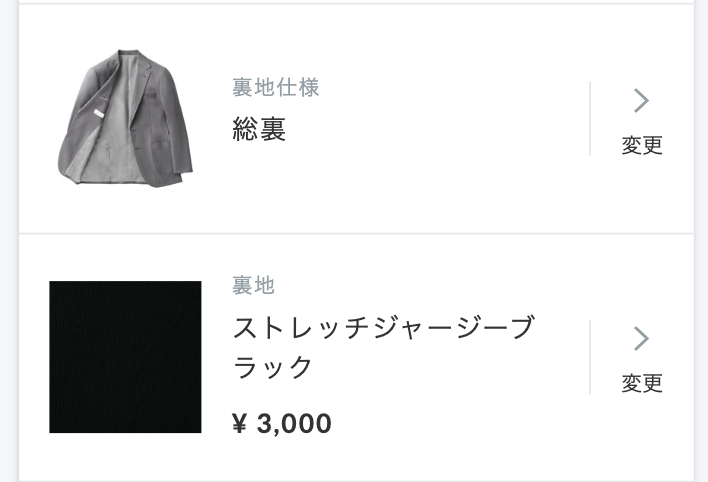Click the 裏地仕様 label

click(x=275, y=87)
